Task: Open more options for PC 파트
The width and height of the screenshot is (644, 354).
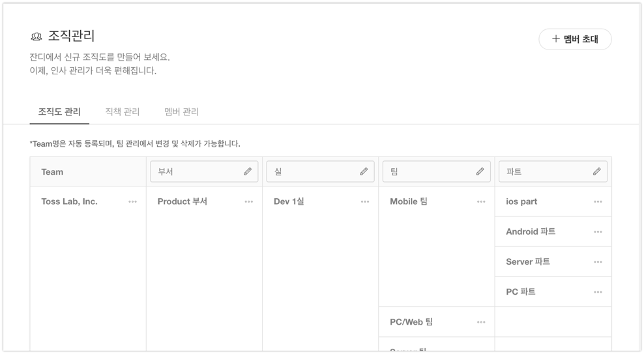Action: tap(598, 292)
